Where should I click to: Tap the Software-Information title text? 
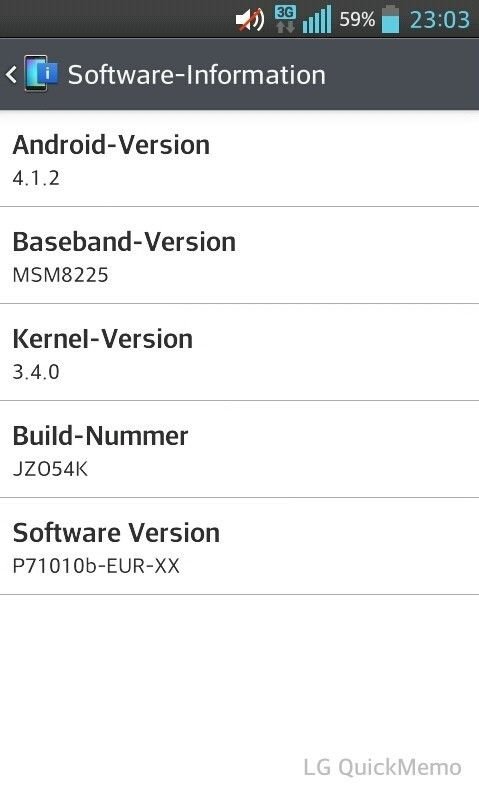[x=197, y=75]
